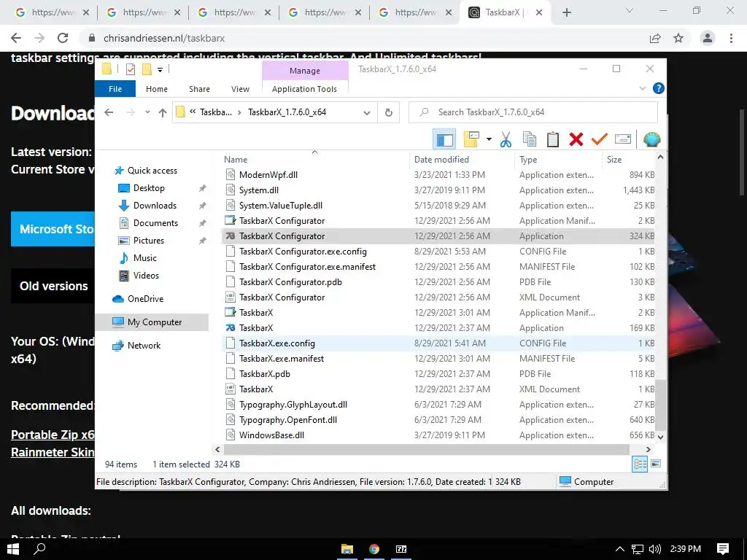The width and height of the screenshot is (747, 560).
Task: Reload the chrome page
Action: point(63,38)
